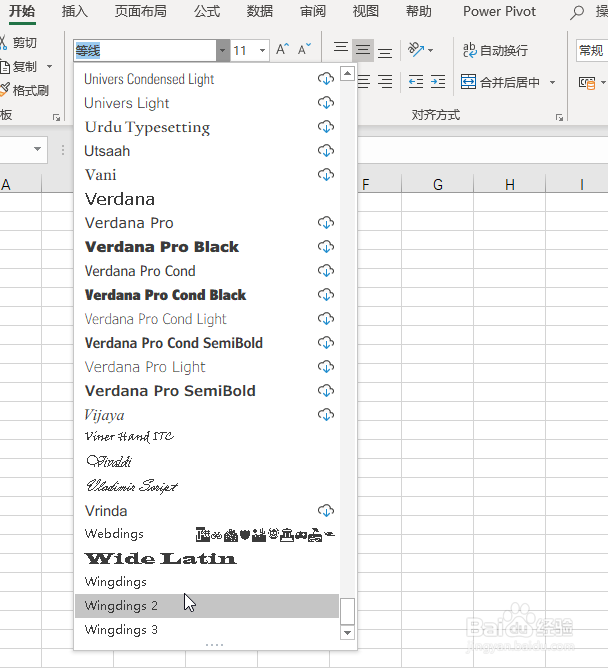608x668 pixels.
Task: Click the middle align icon
Action: coord(363,50)
